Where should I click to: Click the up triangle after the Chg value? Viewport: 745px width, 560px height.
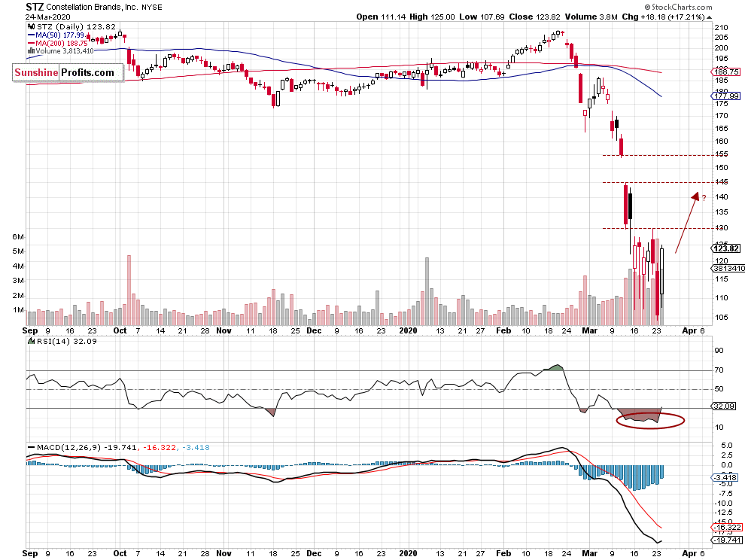(x=710, y=17)
